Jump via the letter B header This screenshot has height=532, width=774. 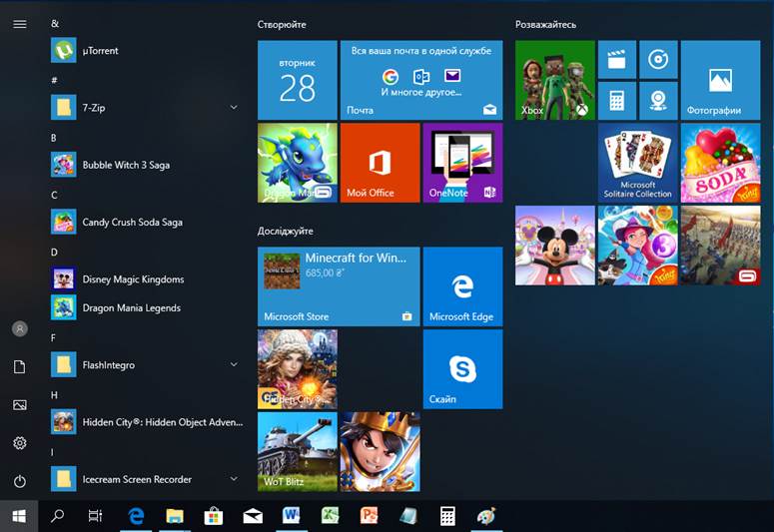coord(53,138)
